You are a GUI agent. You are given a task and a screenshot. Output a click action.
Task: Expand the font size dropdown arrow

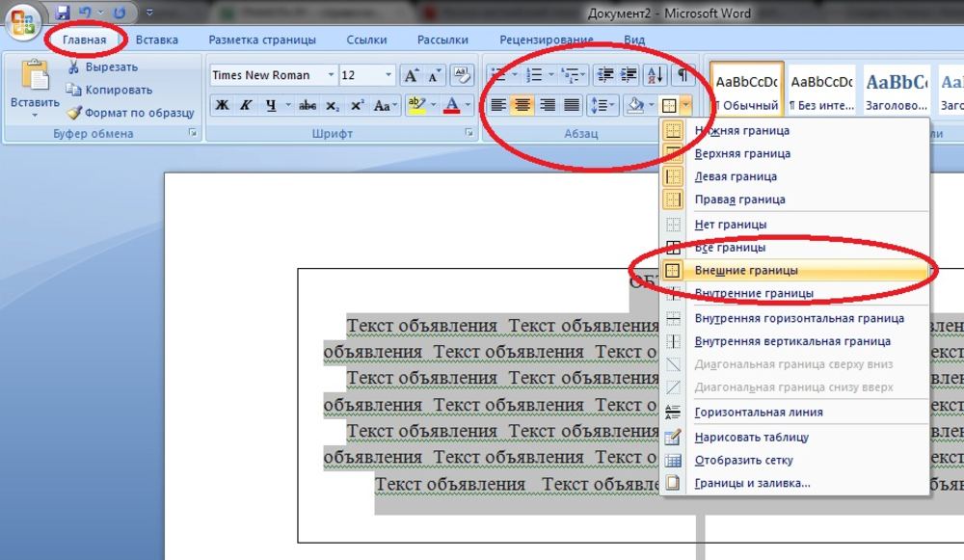[x=388, y=75]
